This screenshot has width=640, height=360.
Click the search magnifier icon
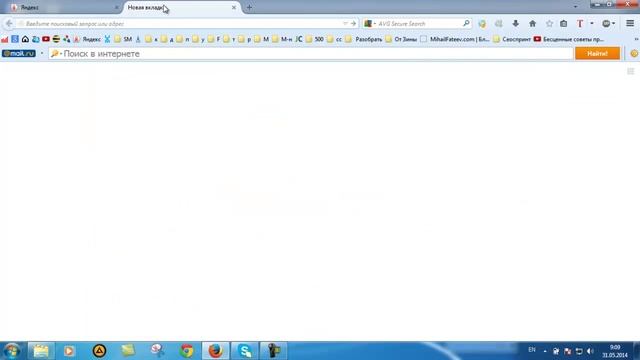click(466, 24)
